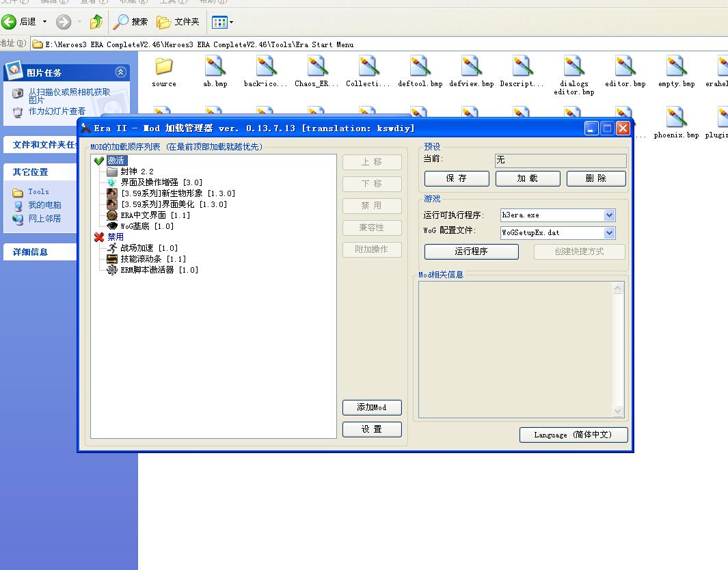Click the current preset field showing 无
This screenshot has width=728, height=570.
click(x=561, y=160)
